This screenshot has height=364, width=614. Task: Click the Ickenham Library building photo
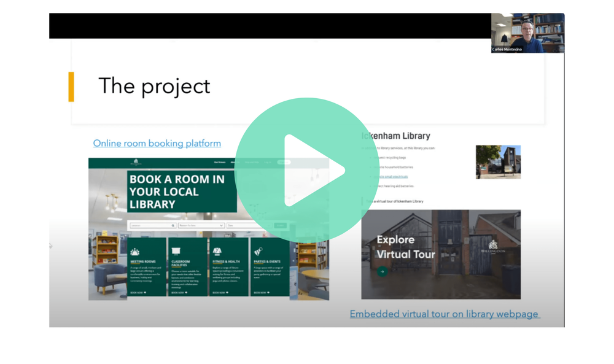[498, 162]
